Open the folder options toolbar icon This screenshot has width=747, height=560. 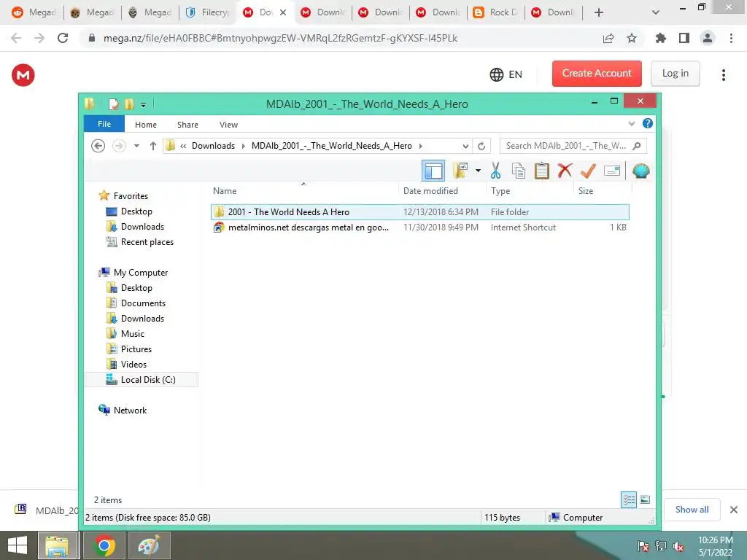(460, 171)
